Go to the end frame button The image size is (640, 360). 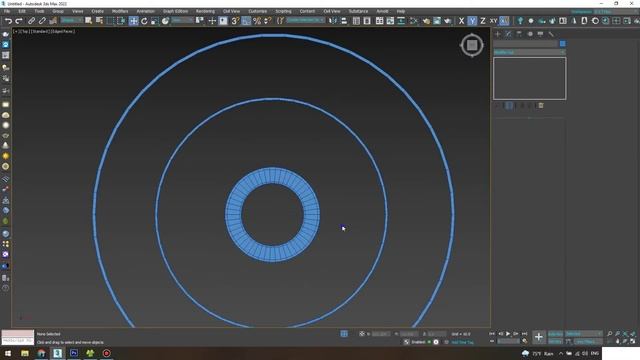click(x=524, y=334)
